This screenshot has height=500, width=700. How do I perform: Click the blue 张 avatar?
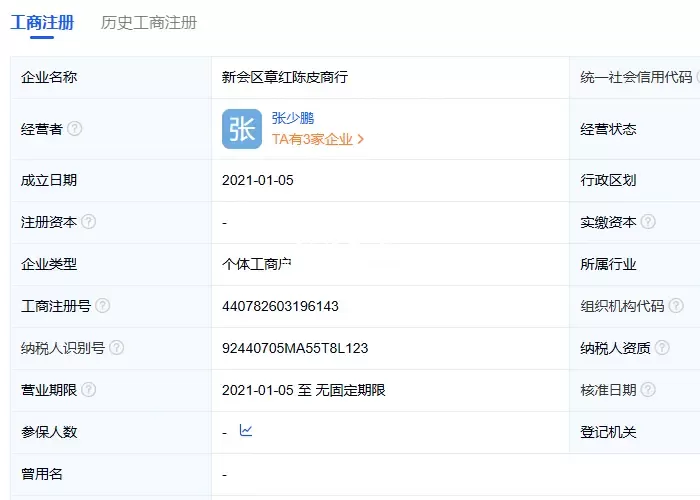coord(242,129)
